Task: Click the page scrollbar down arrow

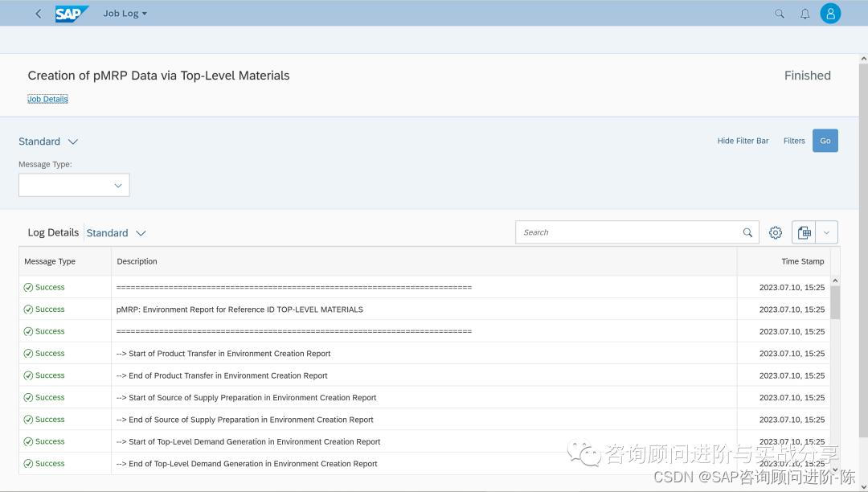Action: tap(863, 487)
